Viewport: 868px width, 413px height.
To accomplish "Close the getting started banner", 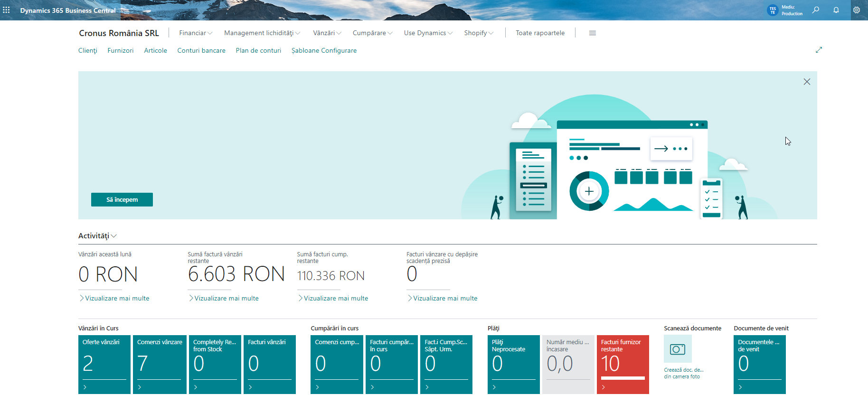I will coord(807,82).
